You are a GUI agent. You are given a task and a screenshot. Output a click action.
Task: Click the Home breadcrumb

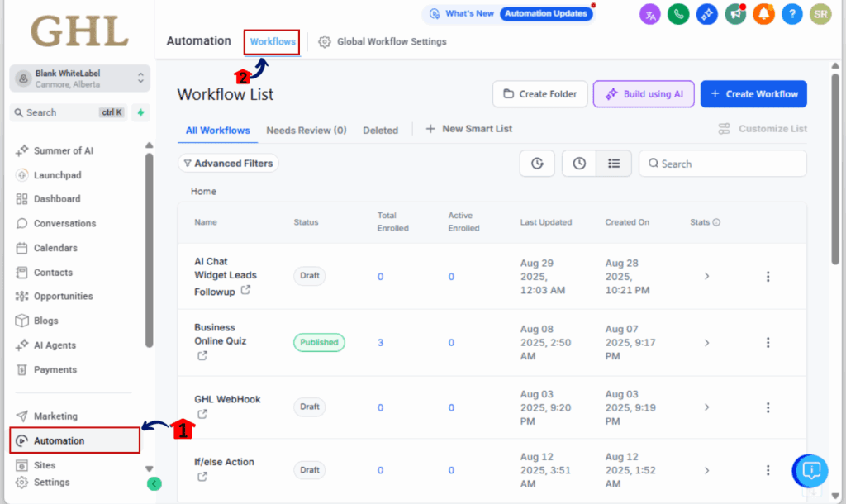(203, 192)
